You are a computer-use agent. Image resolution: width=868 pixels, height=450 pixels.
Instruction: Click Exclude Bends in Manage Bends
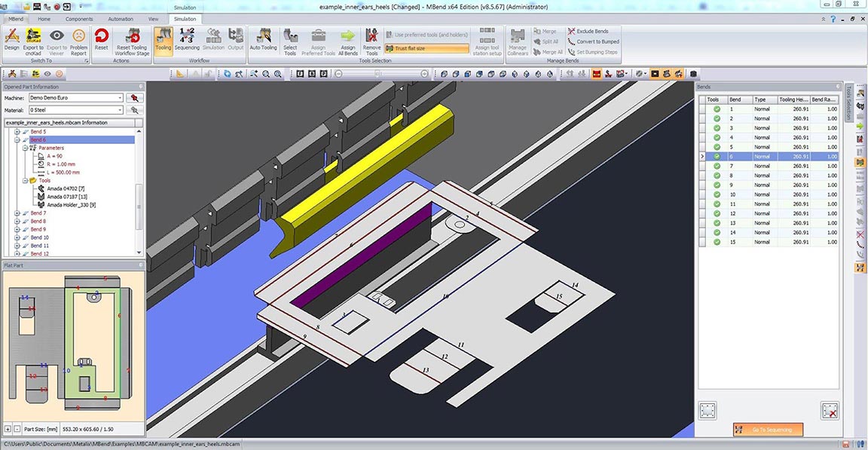[593, 32]
